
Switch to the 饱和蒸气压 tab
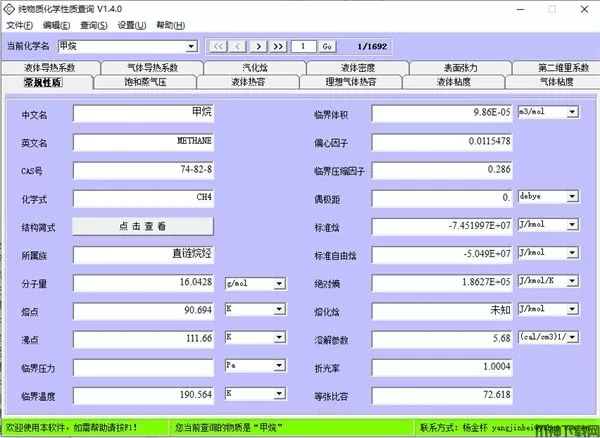click(145, 82)
